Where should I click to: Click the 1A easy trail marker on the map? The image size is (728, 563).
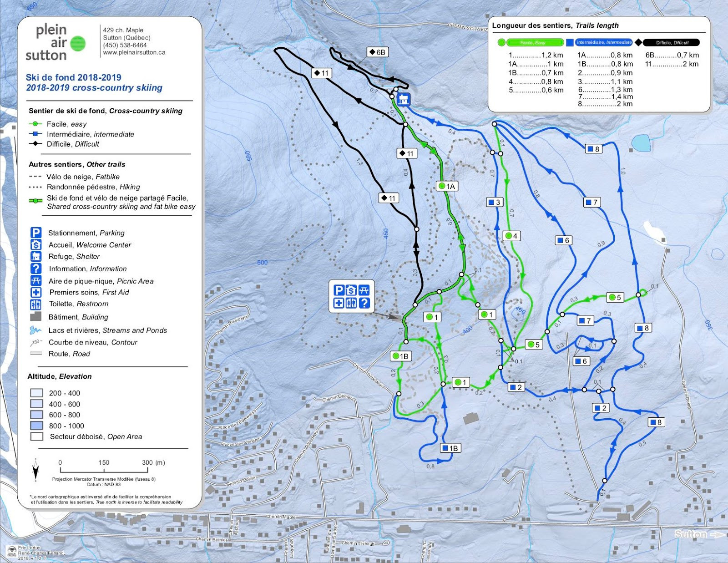[446, 186]
